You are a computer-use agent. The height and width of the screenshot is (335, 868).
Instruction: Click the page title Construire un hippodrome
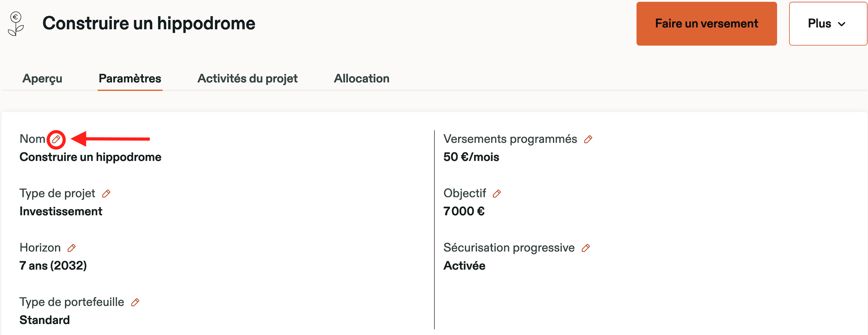(x=148, y=23)
